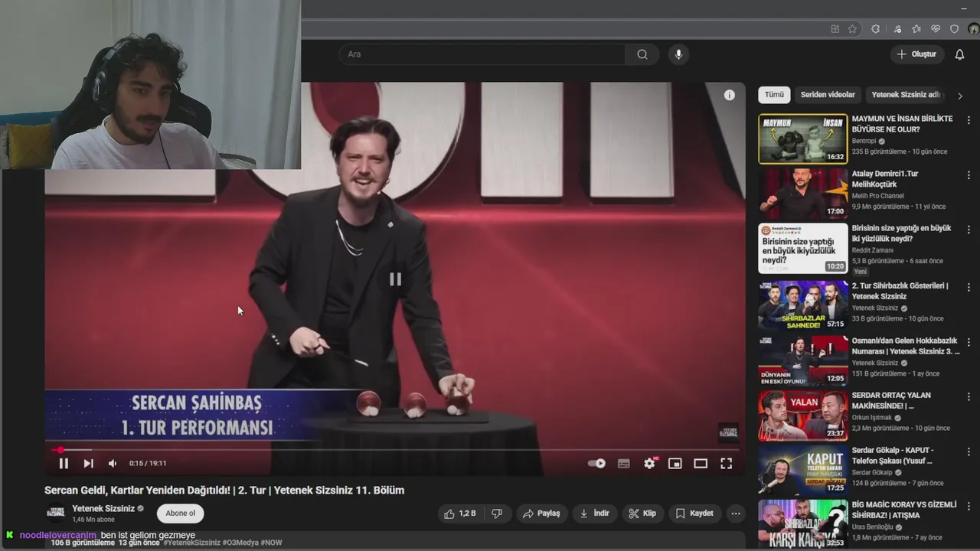Screen dimensions: 980x551
Task: Open the 2. Tur Sihirbazlık Gösterileri title
Action: [x=900, y=291]
